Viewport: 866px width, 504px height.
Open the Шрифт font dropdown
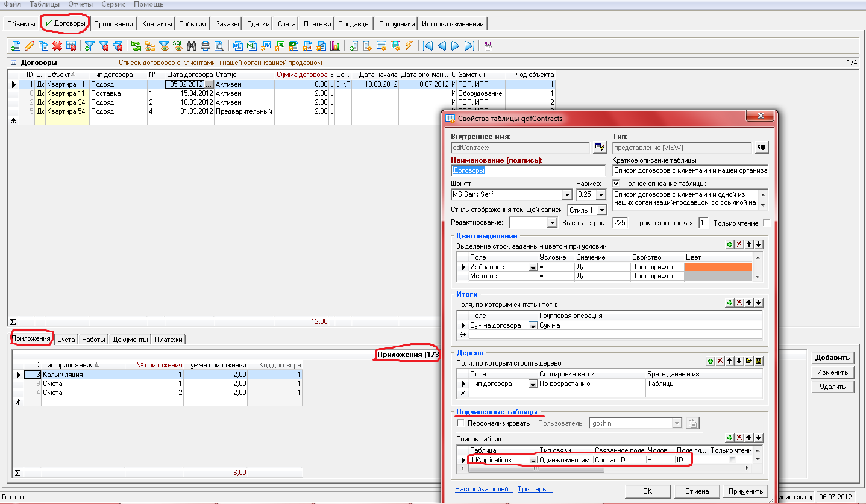pos(566,194)
